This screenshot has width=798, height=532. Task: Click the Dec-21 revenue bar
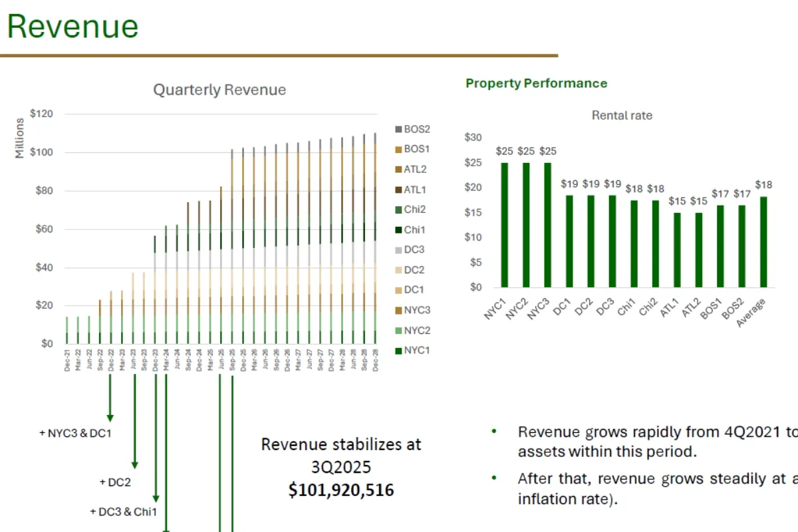point(66,331)
